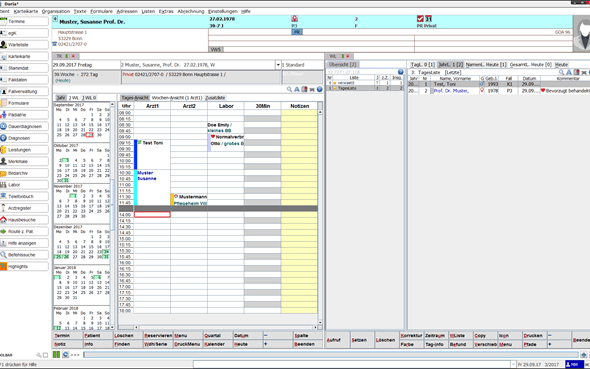This screenshot has width=590, height=369.
Task: Open the Karteikarte sidebar entry
Action: (x=24, y=56)
